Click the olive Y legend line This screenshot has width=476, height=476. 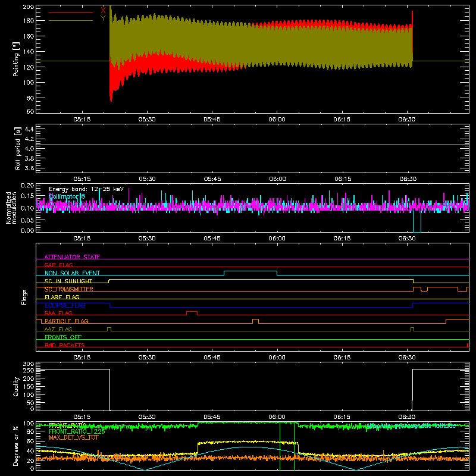point(71,21)
